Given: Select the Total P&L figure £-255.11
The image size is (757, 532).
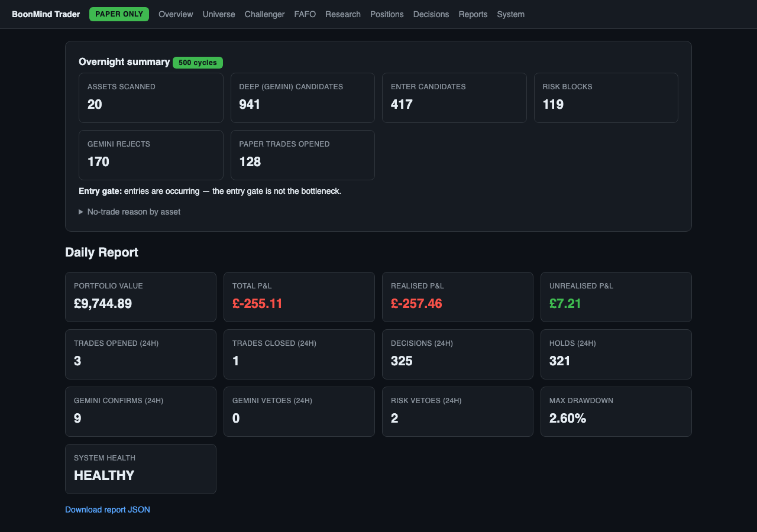Looking at the screenshot, I should coord(257,304).
